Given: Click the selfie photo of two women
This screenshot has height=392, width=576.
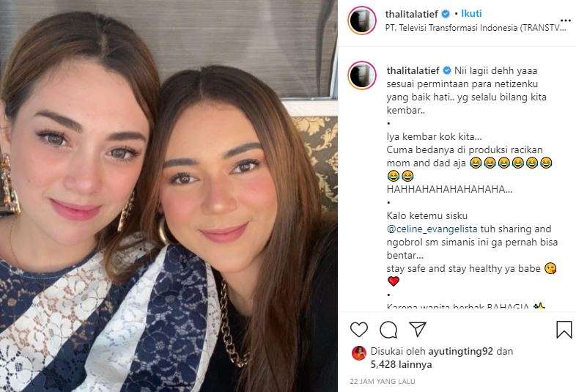Looking at the screenshot, I should [x=169, y=196].
